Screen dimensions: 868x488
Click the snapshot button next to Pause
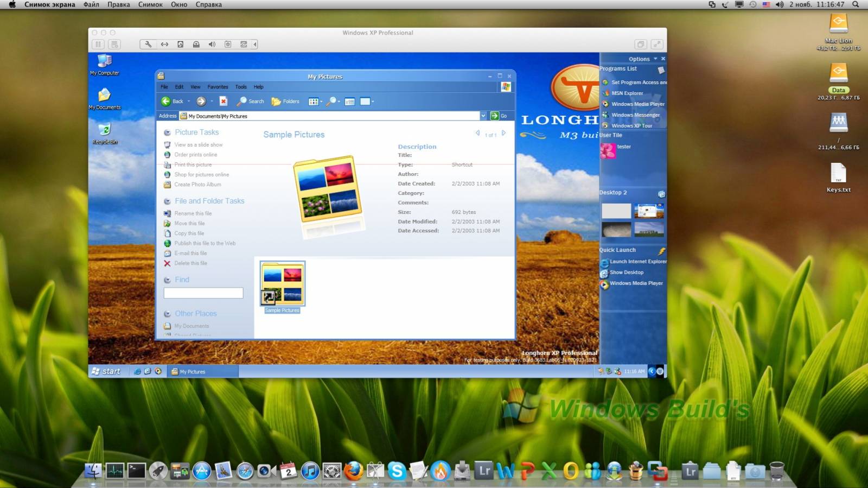(114, 45)
